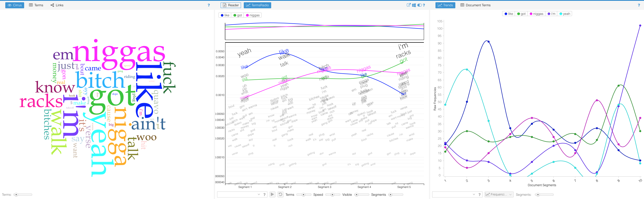Open help for the Trends panel header
Screen dimensions: 644x199
click(x=639, y=5)
